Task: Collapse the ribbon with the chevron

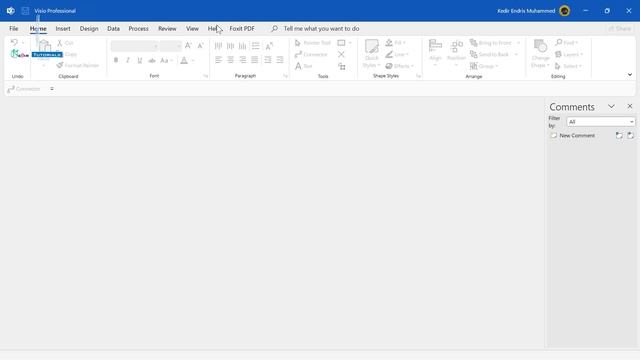Action: click(630, 75)
